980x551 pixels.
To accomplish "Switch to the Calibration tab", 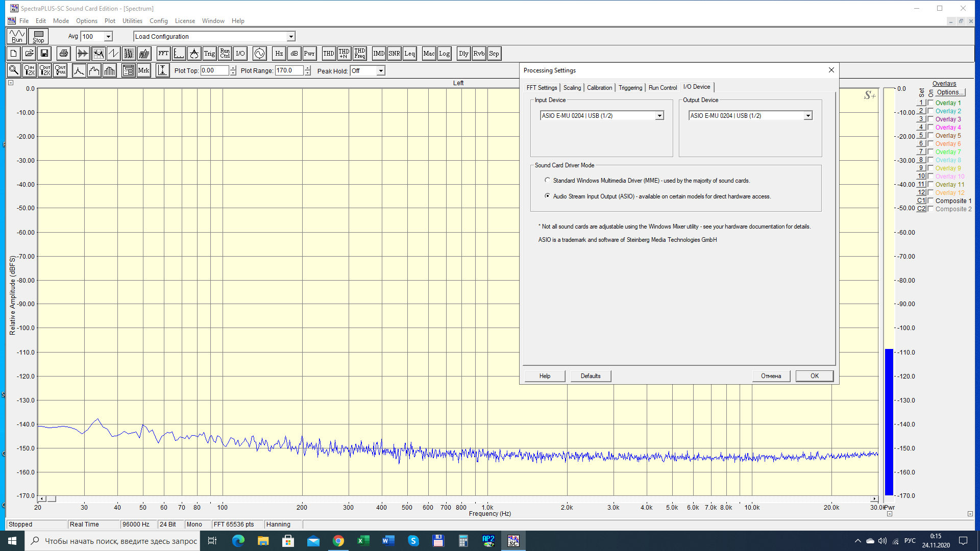I will (x=599, y=88).
